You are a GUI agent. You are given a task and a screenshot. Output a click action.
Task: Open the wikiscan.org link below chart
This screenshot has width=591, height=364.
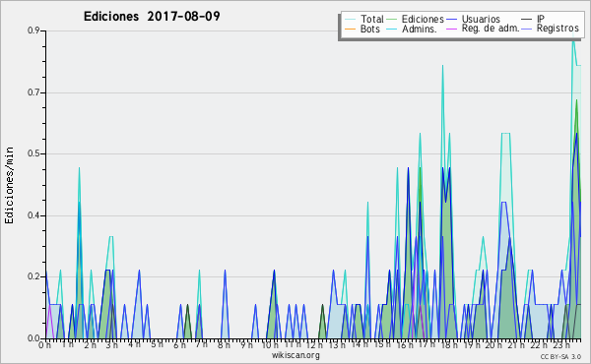tap(295, 355)
